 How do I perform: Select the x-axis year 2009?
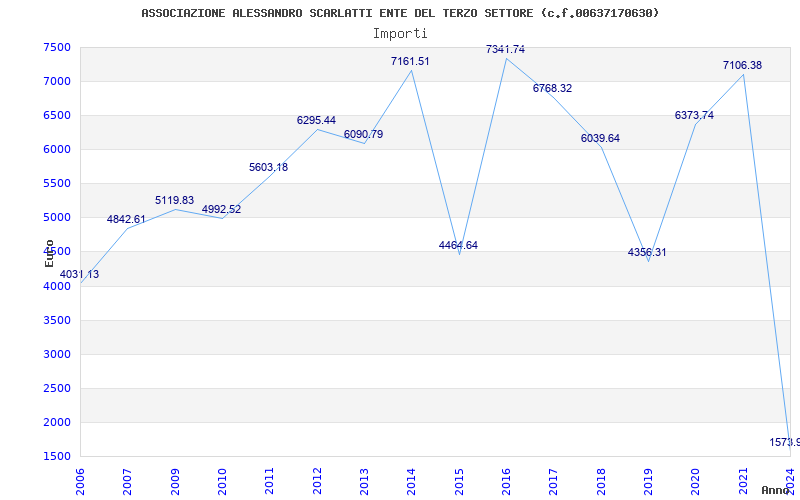coord(175,481)
